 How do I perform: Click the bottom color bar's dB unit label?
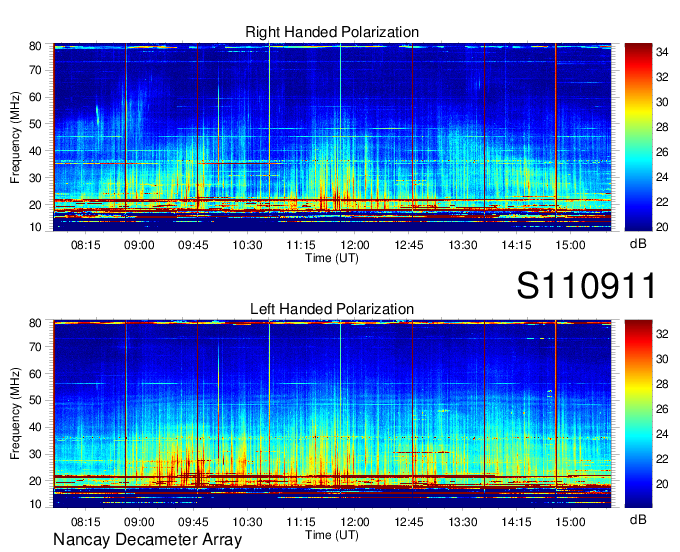(638, 519)
